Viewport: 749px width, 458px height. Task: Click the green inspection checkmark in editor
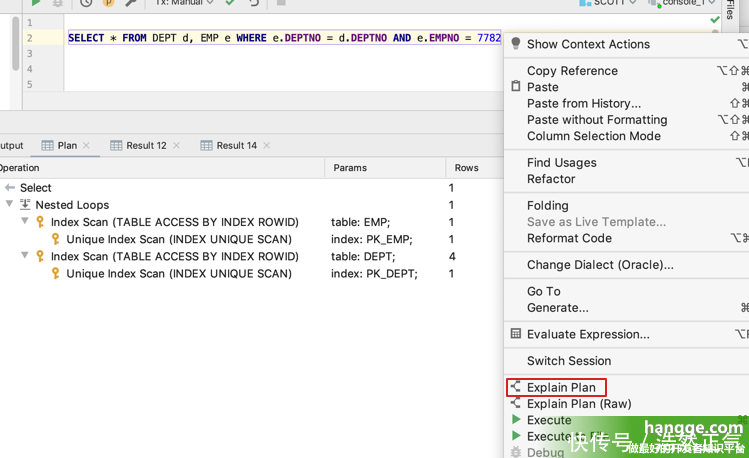[x=715, y=20]
